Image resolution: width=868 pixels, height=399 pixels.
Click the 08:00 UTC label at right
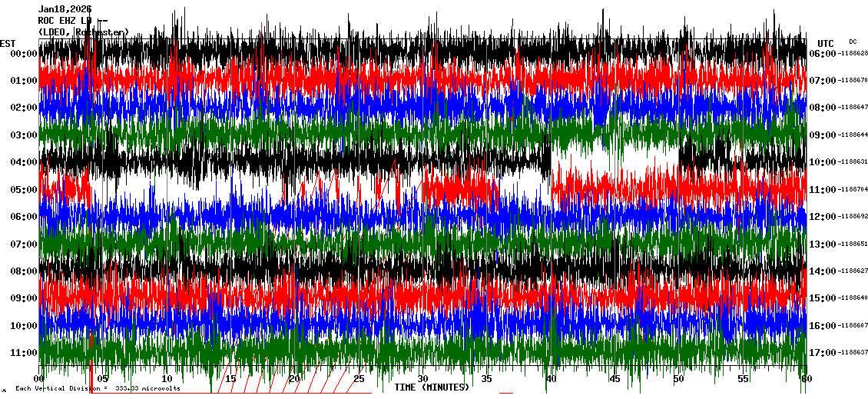(x=823, y=108)
